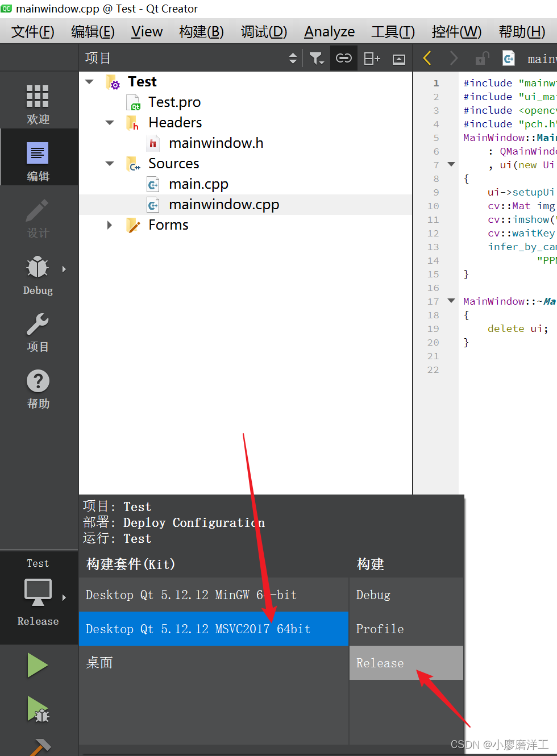Select the Release build configuration
Image resolution: width=557 pixels, height=756 pixels.
[406, 663]
